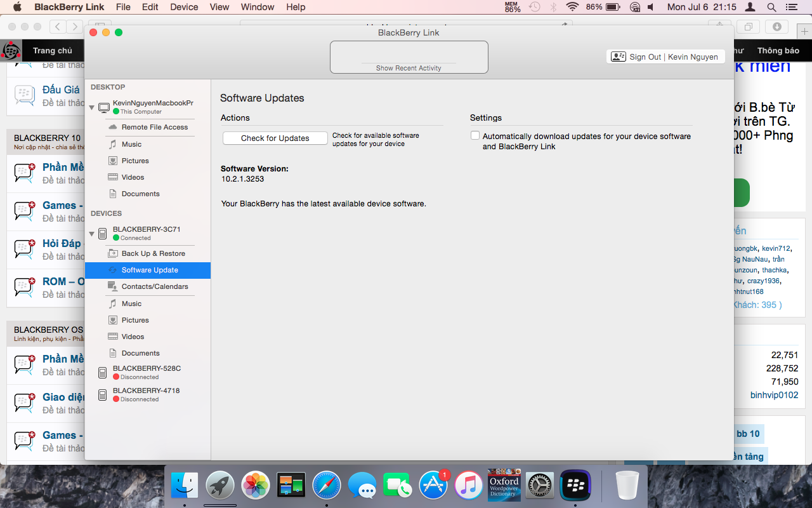This screenshot has width=812, height=508.
Task: Click the Check for Updates button
Action: [x=275, y=138]
